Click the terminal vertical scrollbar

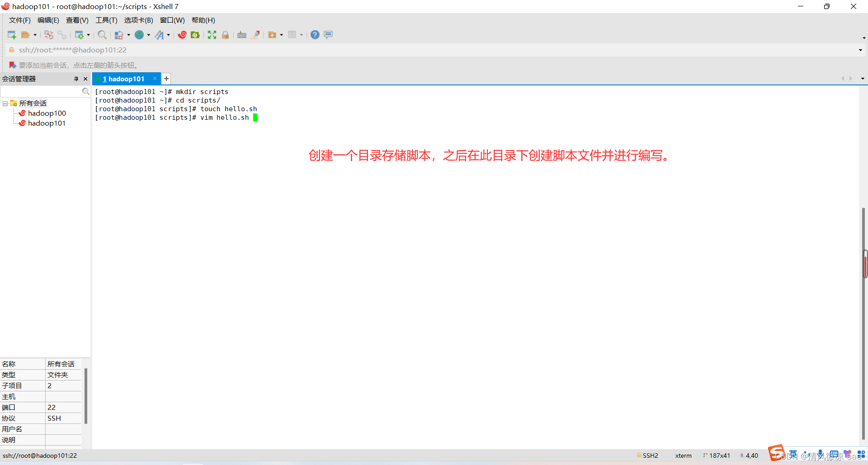(863, 323)
